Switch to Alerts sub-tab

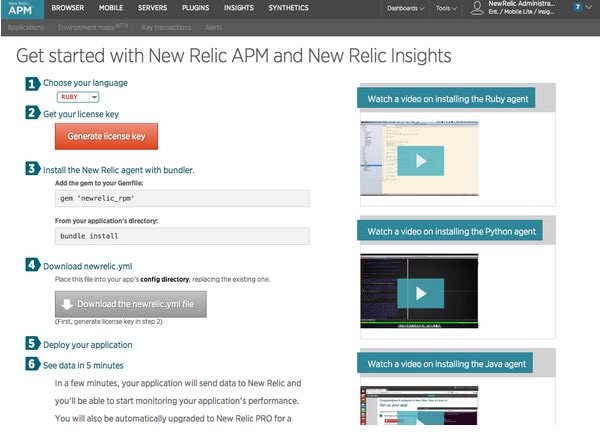point(214,28)
